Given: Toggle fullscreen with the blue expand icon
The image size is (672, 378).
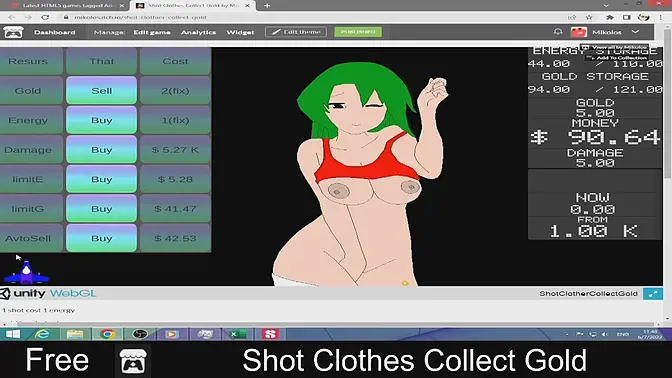Looking at the screenshot, I should point(653,294).
